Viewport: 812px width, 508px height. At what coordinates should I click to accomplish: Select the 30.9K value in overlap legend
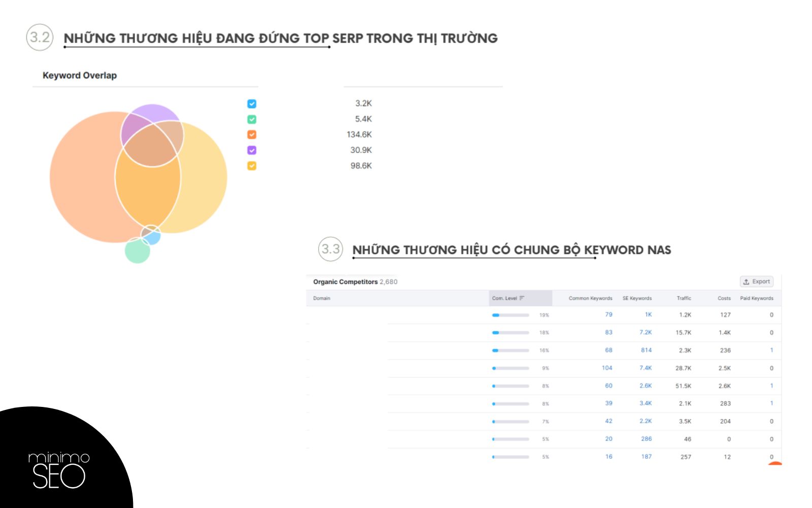(361, 150)
